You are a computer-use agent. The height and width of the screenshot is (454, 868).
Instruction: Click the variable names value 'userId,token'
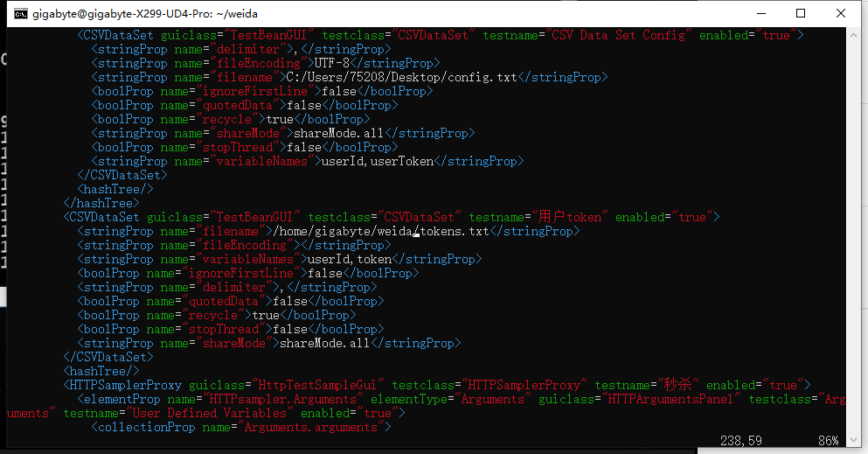click(350, 259)
